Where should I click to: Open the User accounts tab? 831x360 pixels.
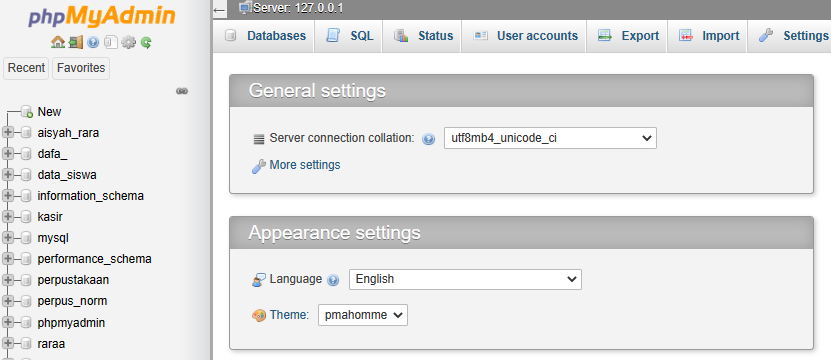point(525,36)
